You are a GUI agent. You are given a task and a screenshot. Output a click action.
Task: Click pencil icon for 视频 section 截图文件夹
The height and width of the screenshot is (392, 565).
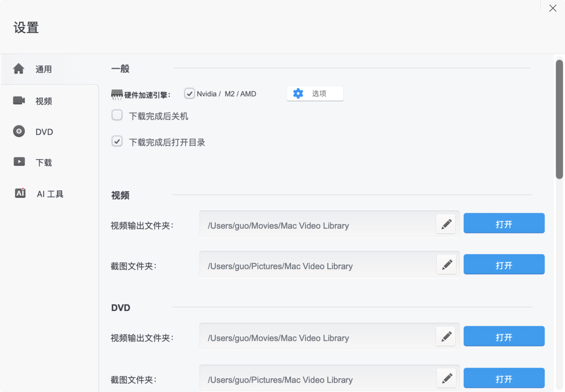coord(446,265)
